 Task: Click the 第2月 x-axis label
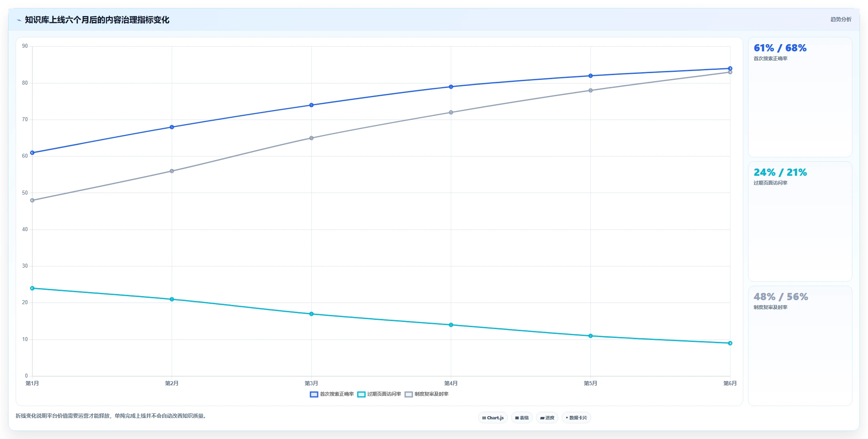[x=172, y=383]
